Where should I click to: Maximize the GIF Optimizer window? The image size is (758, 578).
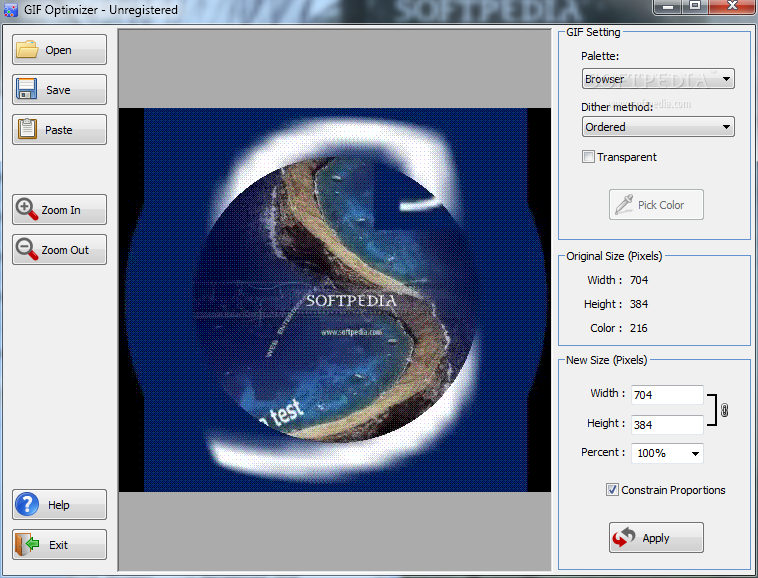[695, 7]
